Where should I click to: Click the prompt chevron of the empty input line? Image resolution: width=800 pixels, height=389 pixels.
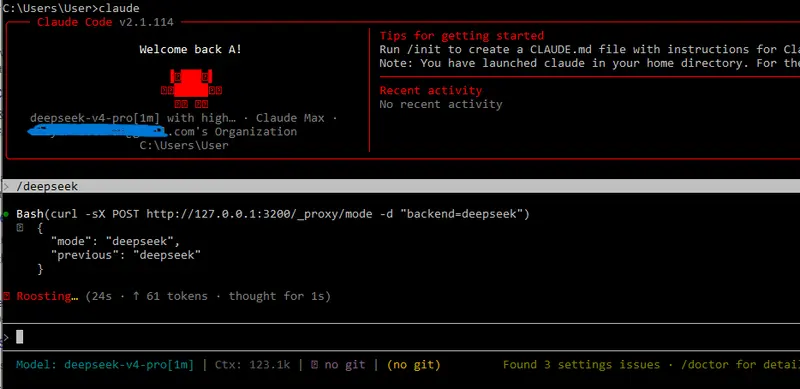point(6,337)
